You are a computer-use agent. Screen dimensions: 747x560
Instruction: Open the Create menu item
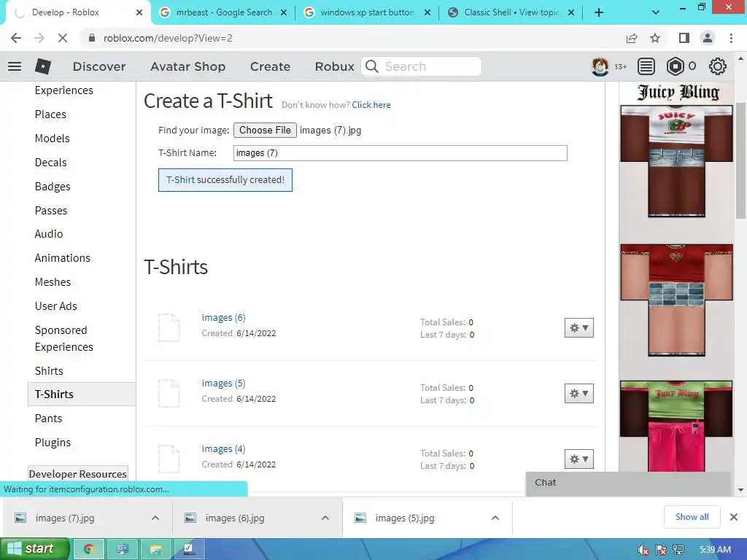click(x=270, y=66)
